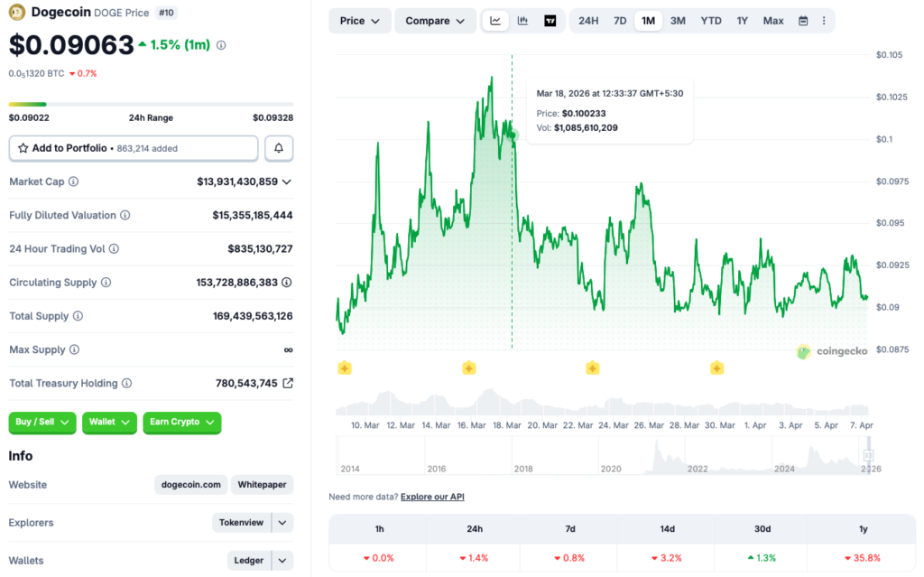Click the info icon next to Market Cap
The height and width of the screenshot is (577, 924).
[x=72, y=181]
